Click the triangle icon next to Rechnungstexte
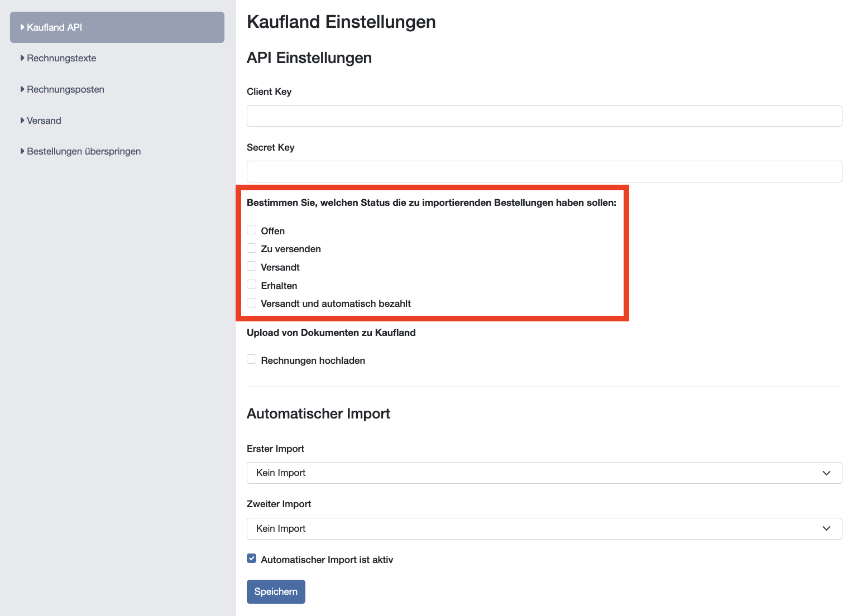862x616 pixels. pos(22,58)
